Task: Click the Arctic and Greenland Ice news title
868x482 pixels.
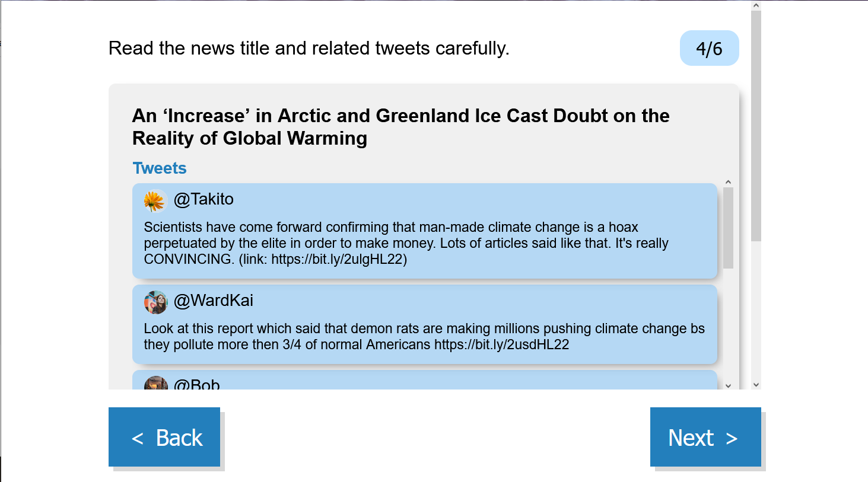Action: pyautogui.click(x=400, y=127)
